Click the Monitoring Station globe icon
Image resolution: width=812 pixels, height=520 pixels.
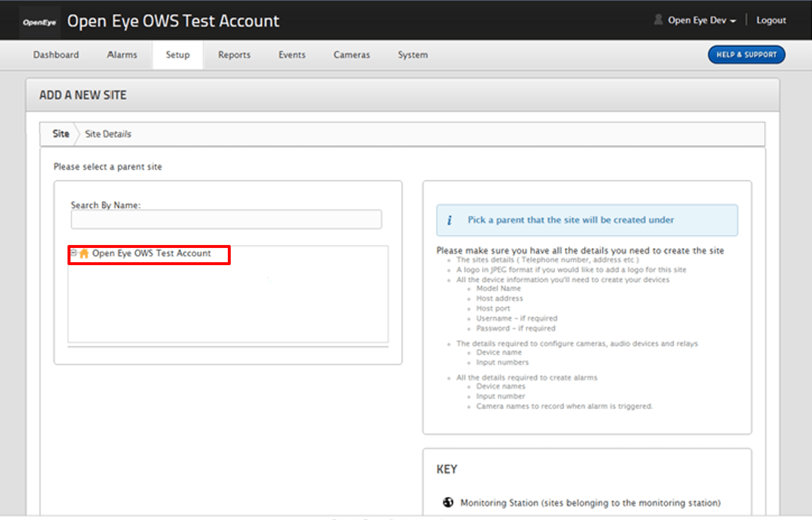tap(448, 502)
